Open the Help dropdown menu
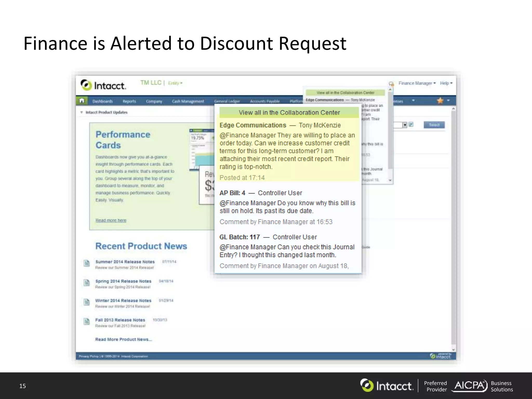 click(x=446, y=83)
